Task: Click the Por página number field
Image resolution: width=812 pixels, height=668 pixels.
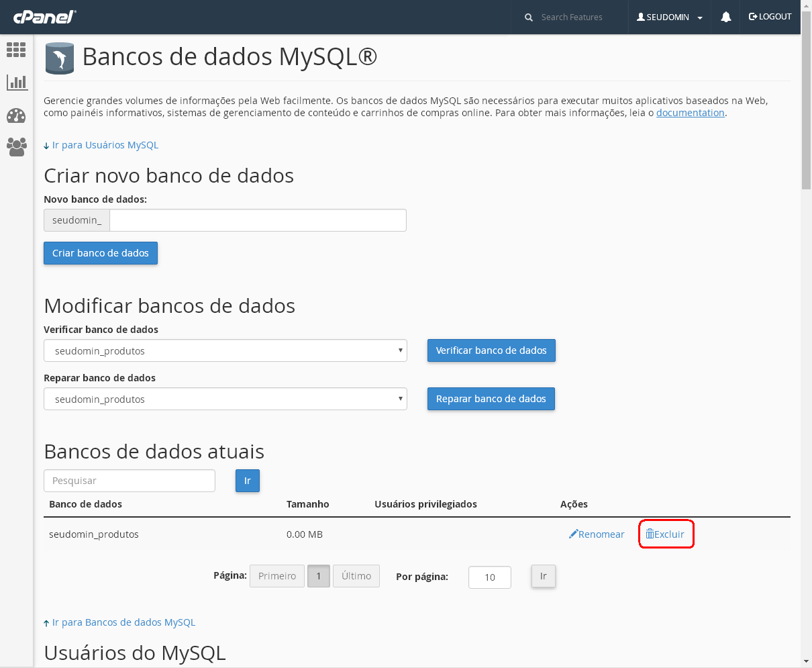Action: (x=490, y=577)
